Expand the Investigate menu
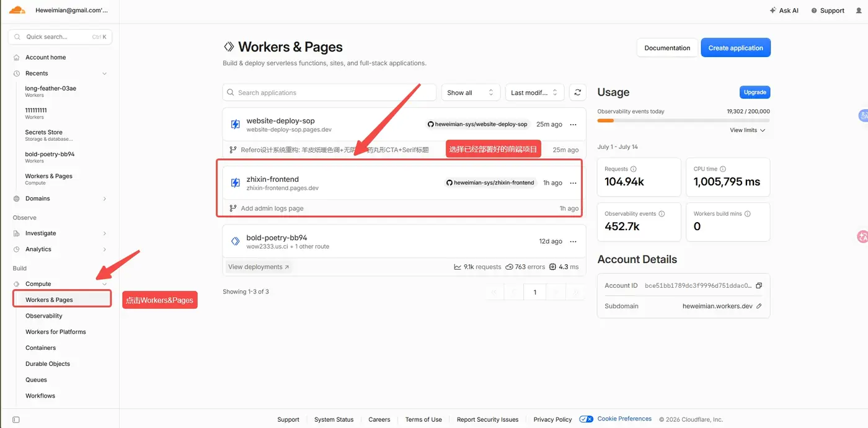Viewport: 868px width, 428px height. coord(104,233)
